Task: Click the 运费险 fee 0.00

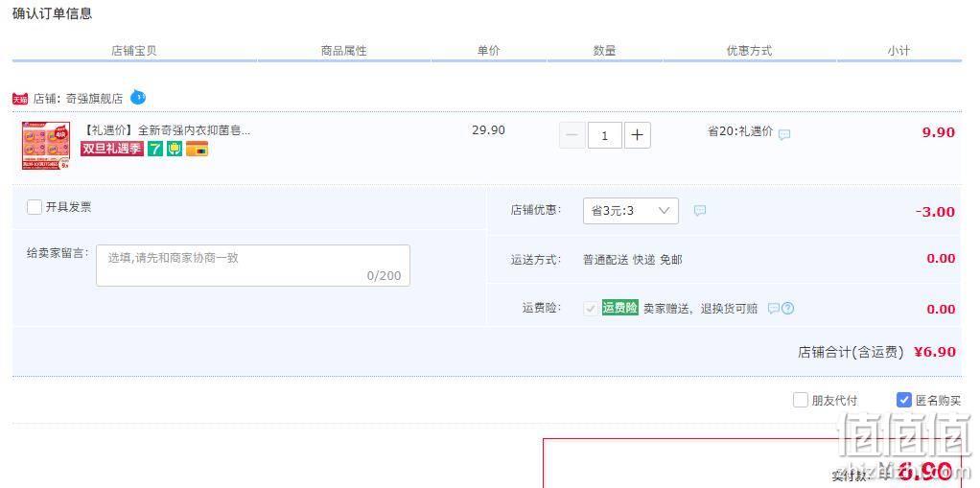Action: pos(941,309)
